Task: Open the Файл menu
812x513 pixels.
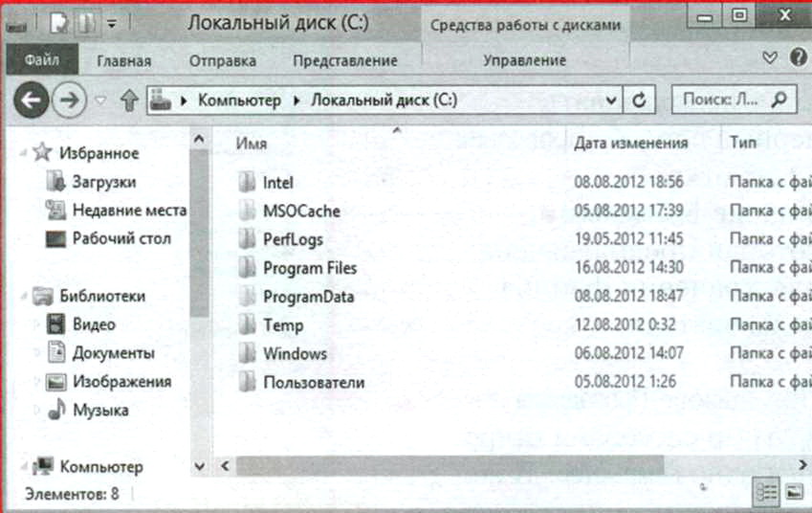Action: point(42,59)
